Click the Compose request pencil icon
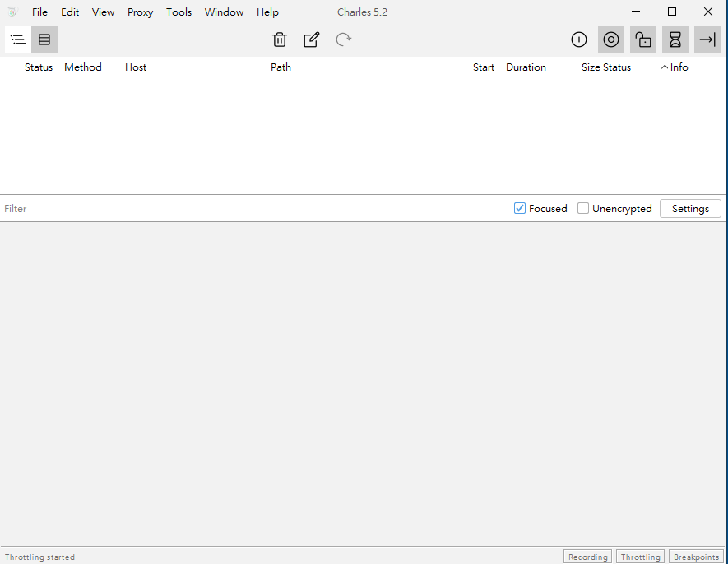The height and width of the screenshot is (564, 728). 312,39
